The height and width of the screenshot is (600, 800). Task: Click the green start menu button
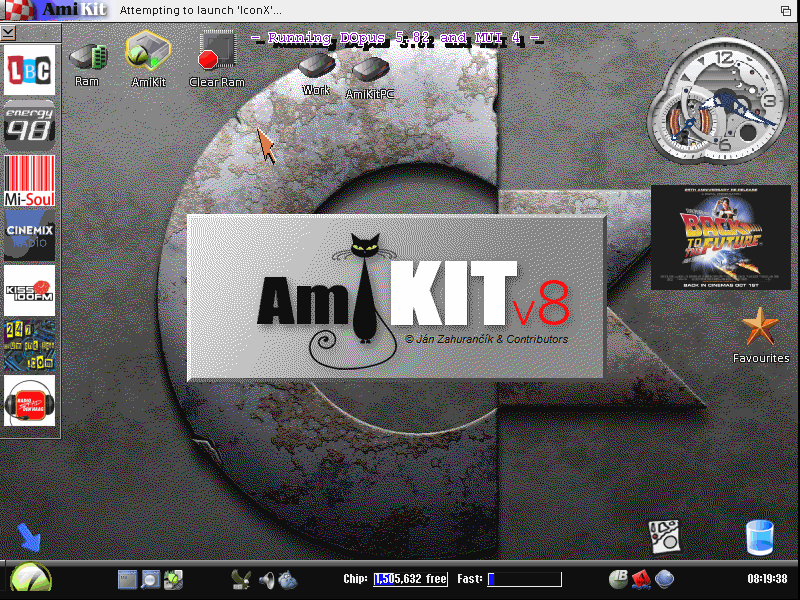click(30, 579)
